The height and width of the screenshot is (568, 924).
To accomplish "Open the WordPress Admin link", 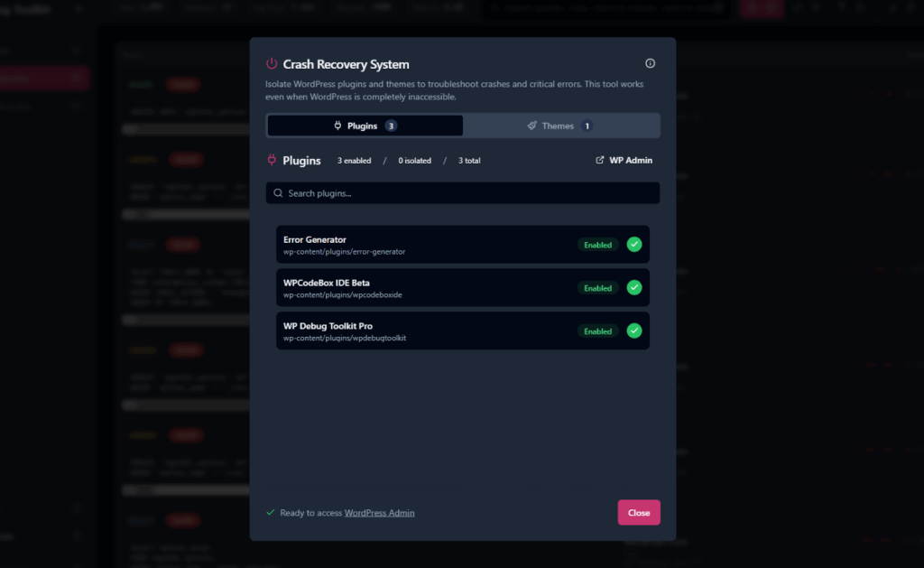I will click(379, 512).
